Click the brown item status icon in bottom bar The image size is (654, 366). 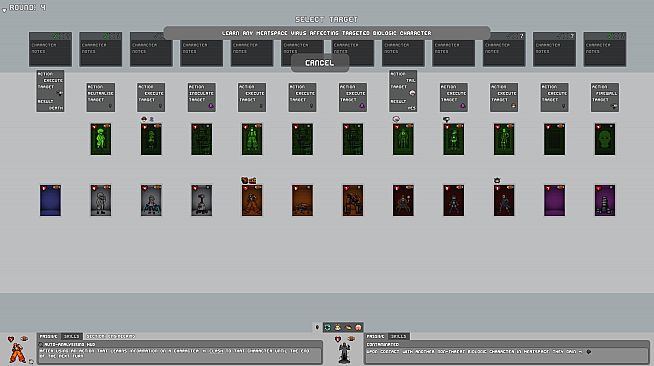coord(348,328)
